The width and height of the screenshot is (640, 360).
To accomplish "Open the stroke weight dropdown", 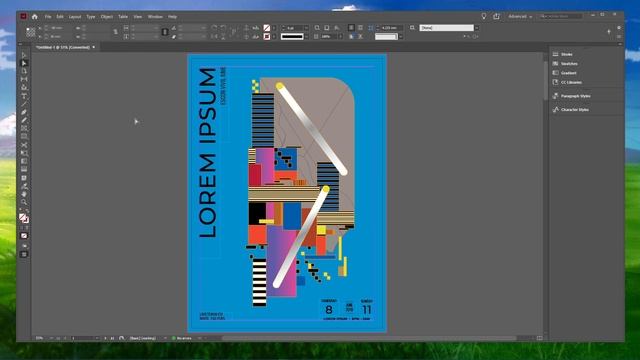I will pyautogui.click(x=306, y=28).
